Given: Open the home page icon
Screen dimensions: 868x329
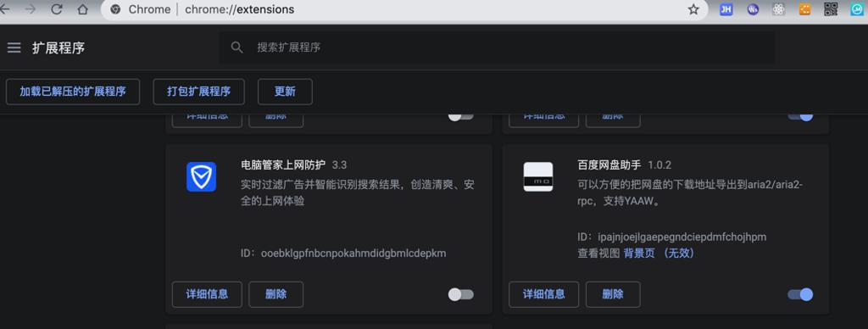Looking at the screenshot, I should [x=82, y=9].
